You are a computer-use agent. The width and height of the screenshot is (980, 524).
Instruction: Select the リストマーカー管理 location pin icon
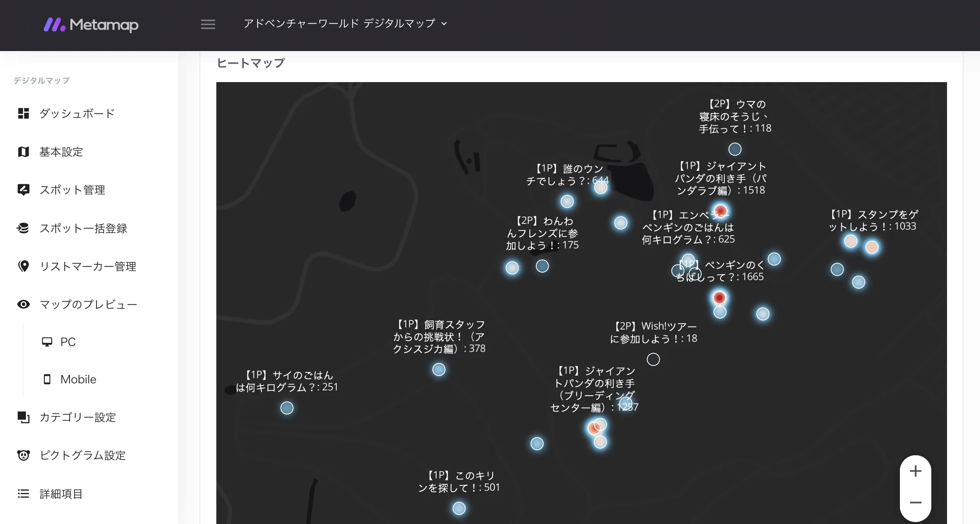[x=24, y=266]
